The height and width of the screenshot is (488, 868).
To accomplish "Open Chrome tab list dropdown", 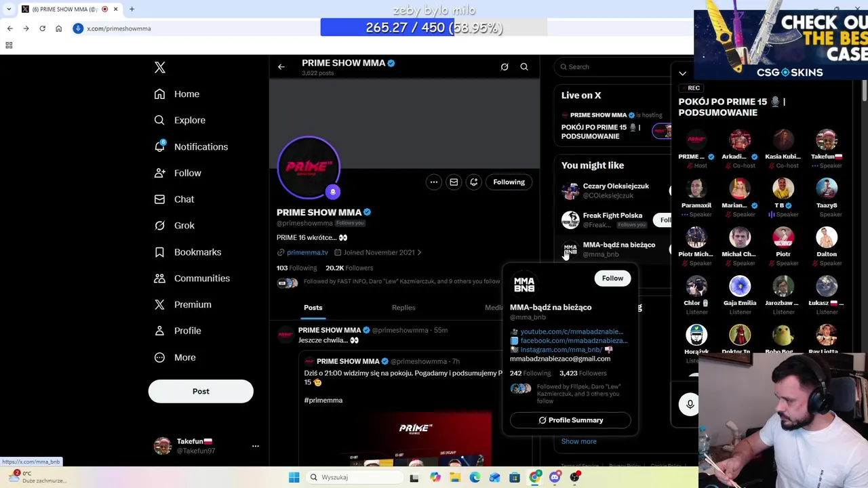I will [x=9, y=9].
